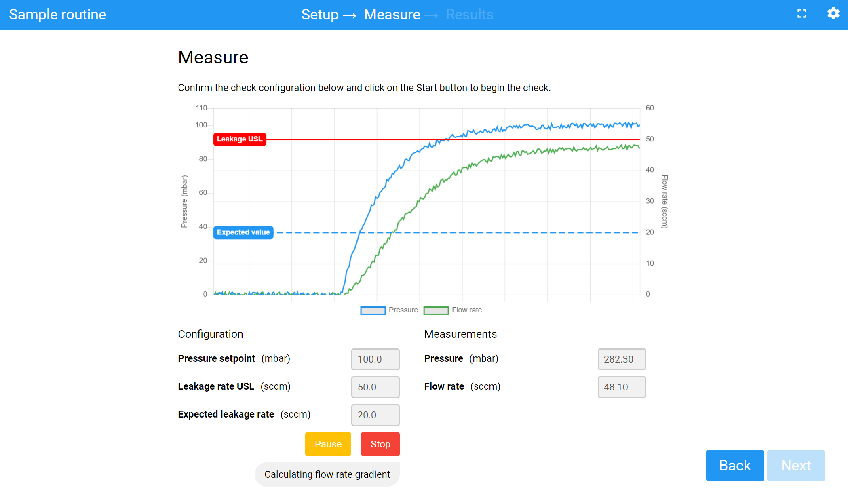Go to the Setup step

pos(320,15)
